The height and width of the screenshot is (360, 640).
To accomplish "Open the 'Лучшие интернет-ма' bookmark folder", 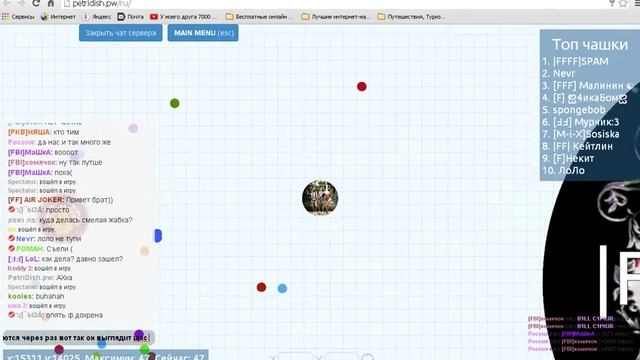I will point(335,17).
